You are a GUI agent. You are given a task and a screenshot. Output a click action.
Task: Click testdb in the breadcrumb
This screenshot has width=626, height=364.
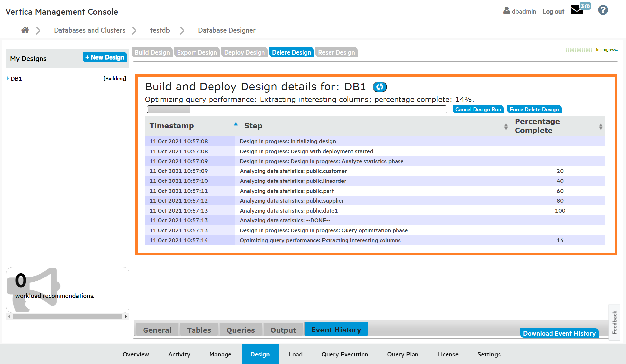(160, 30)
